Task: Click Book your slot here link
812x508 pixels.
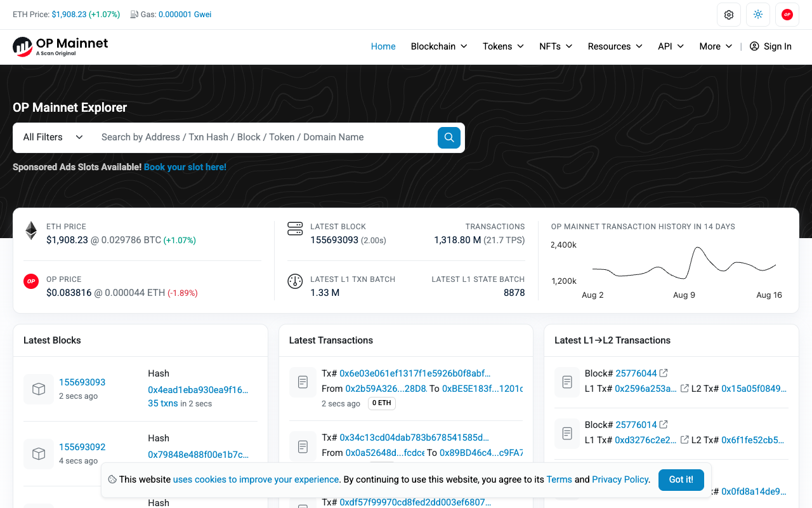Action: (x=185, y=167)
